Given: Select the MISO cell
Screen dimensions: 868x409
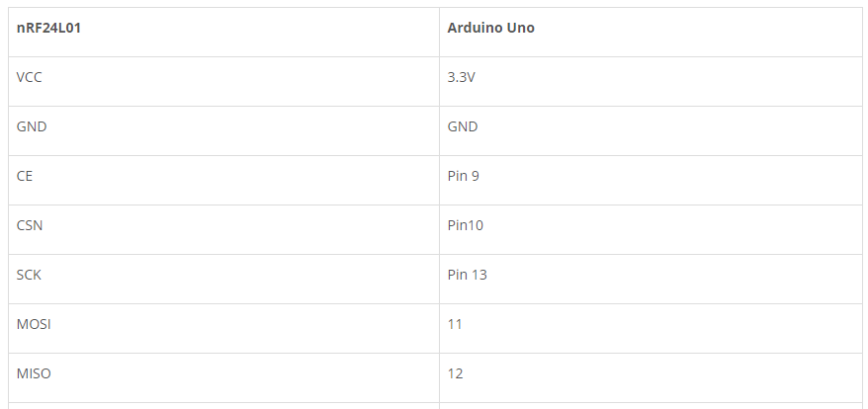Looking at the screenshot, I should [x=223, y=377].
